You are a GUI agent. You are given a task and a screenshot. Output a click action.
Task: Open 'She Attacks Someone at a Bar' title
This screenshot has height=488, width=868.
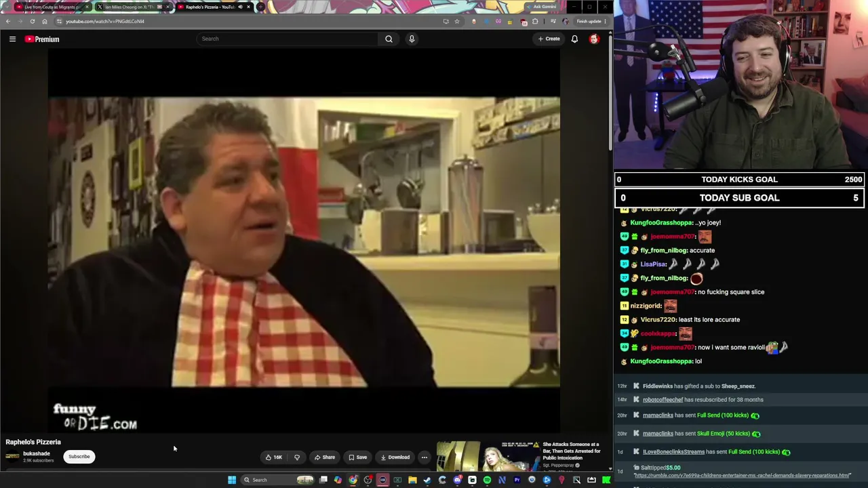coord(571,451)
